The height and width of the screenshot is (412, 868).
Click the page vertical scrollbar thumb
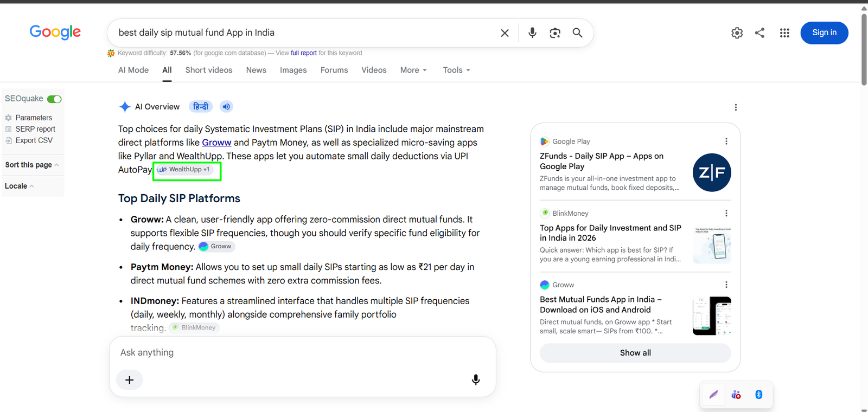pyautogui.click(x=864, y=49)
